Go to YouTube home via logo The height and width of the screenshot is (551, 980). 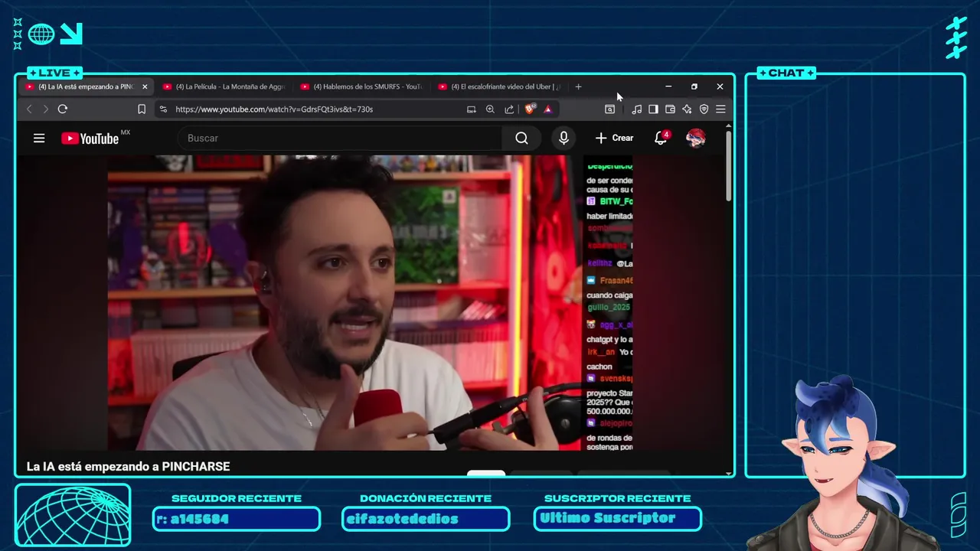[x=90, y=139]
